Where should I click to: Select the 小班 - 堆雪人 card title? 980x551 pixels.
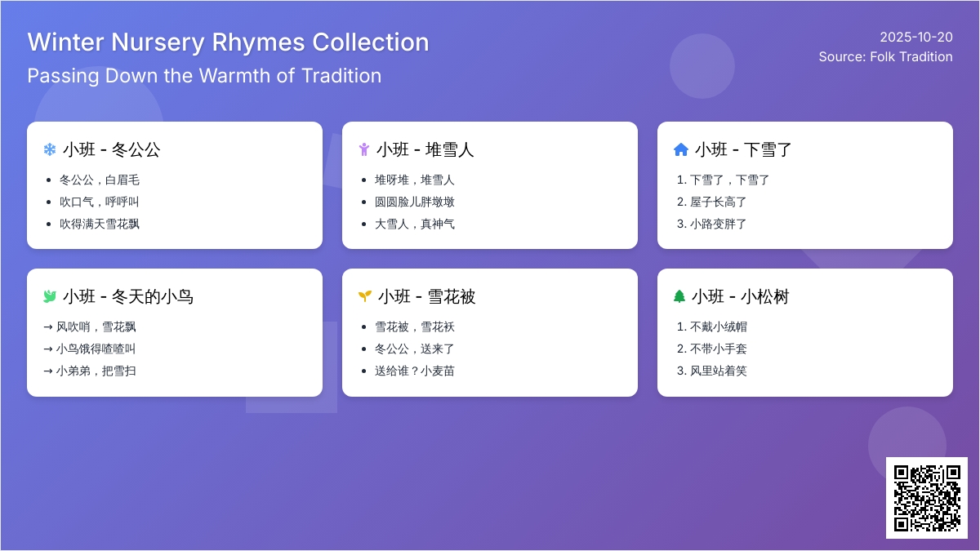coord(425,149)
